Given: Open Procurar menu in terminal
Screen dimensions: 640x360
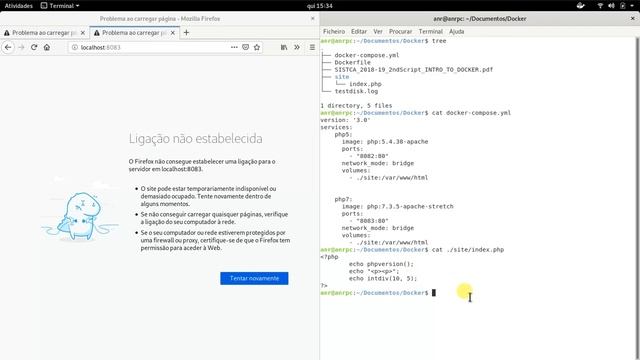Looking at the screenshot, I should click(x=400, y=31).
